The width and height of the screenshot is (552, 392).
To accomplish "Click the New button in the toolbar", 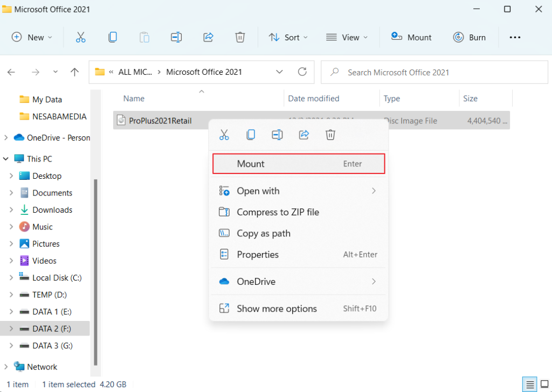I will pyautogui.click(x=32, y=37).
